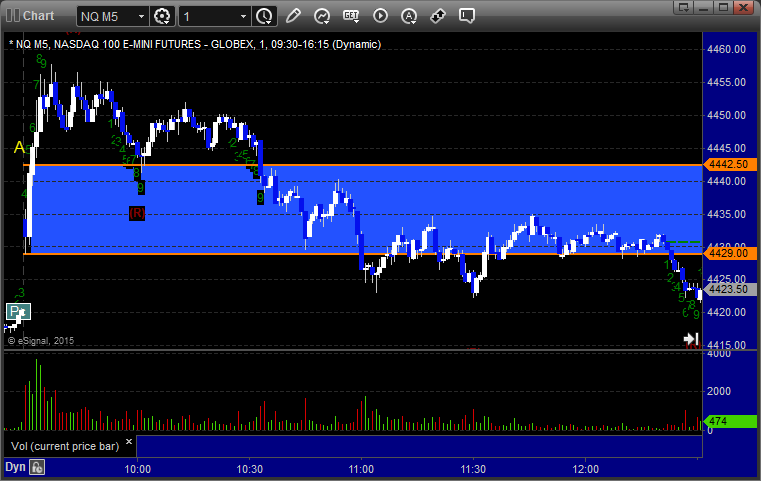Click the P marker icon on chart
This screenshot has height=481, width=761.
18,312
